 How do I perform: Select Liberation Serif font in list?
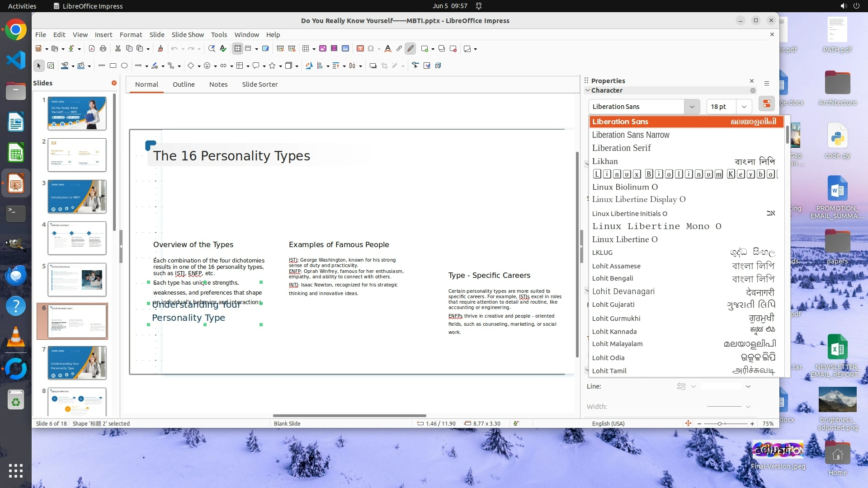(621, 148)
